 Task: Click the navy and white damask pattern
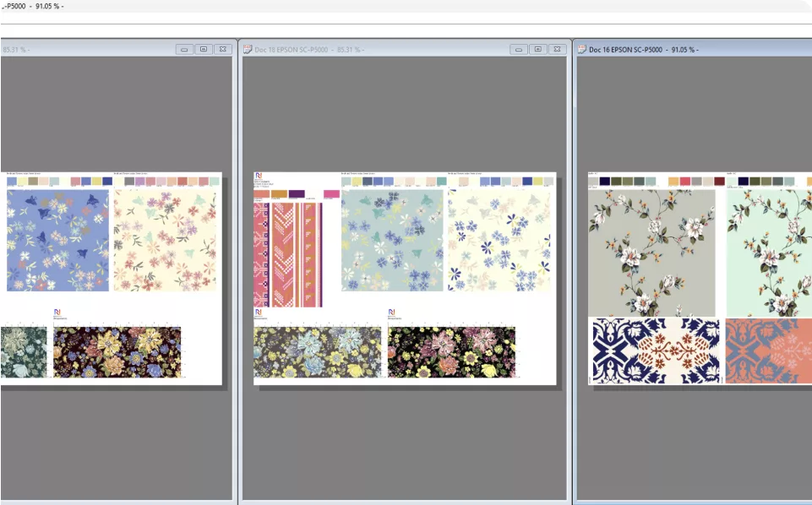[655, 350]
